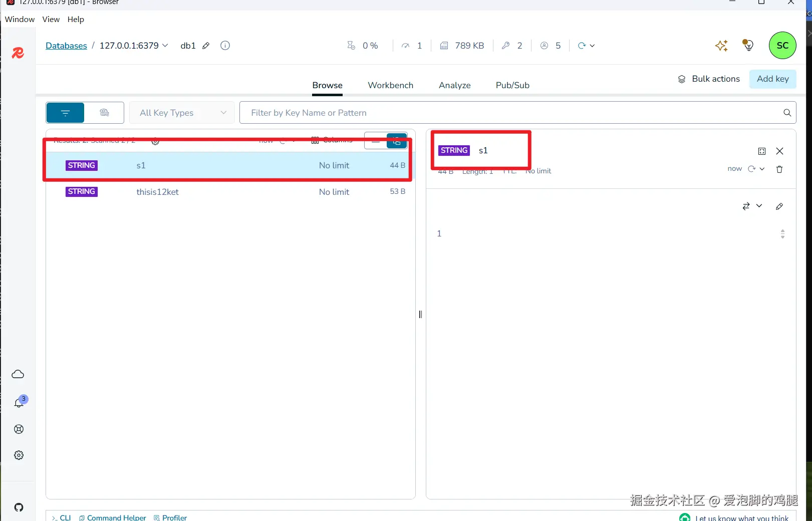Image resolution: width=812 pixels, height=521 pixels.
Task: Open the Profiler panel
Action: (x=170, y=517)
